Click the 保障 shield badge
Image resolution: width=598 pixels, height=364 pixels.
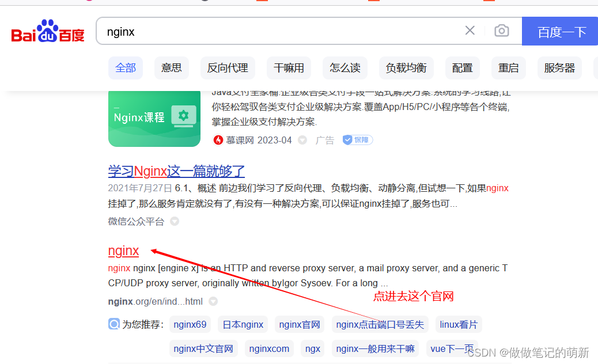click(x=357, y=140)
